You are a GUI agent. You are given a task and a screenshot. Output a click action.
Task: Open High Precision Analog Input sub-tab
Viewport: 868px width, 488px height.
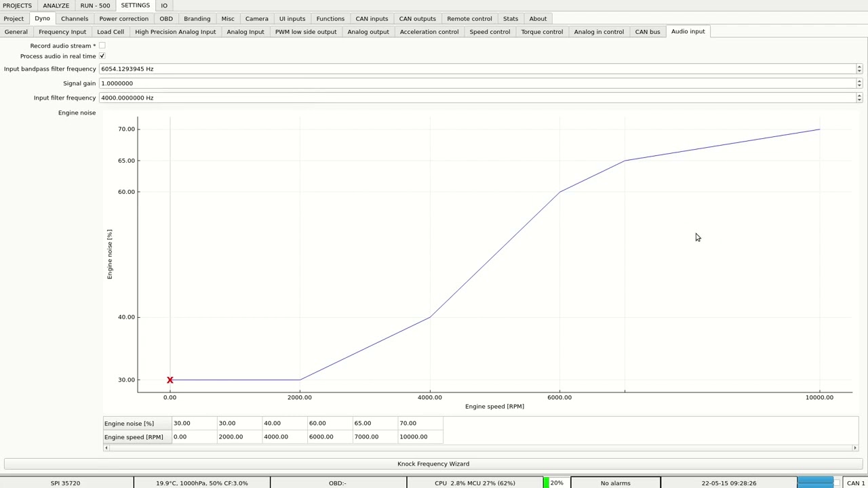[176, 32]
